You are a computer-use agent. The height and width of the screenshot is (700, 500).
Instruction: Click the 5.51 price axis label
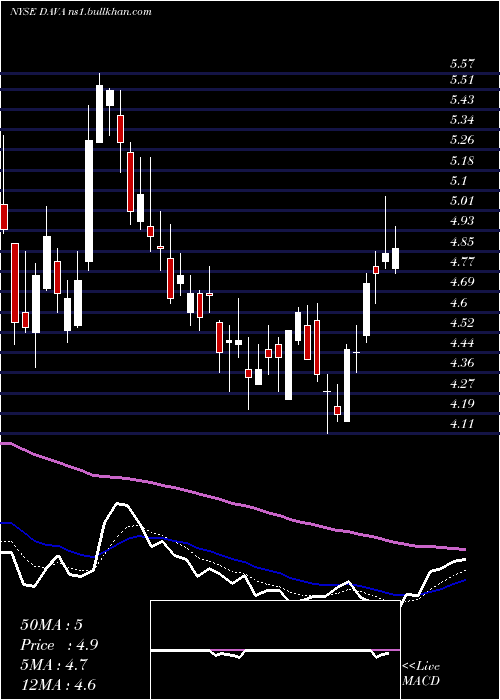(x=462, y=80)
